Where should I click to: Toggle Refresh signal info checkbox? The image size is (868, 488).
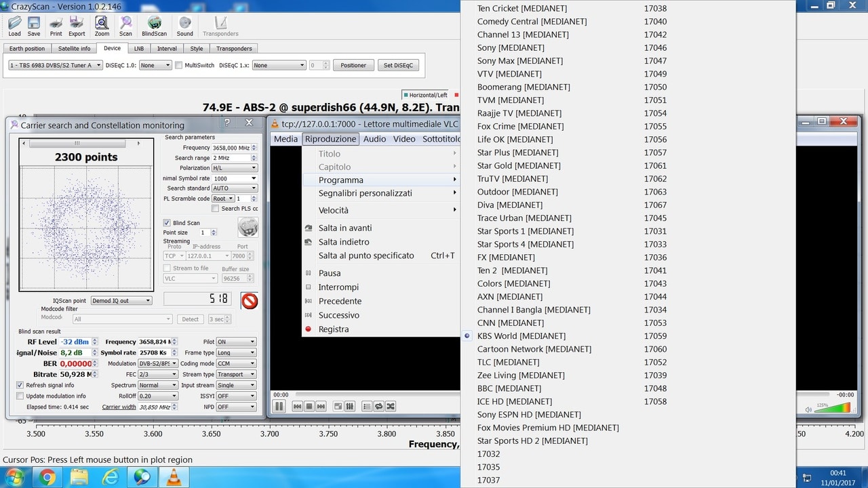pyautogui.click(x=20, y=385)
